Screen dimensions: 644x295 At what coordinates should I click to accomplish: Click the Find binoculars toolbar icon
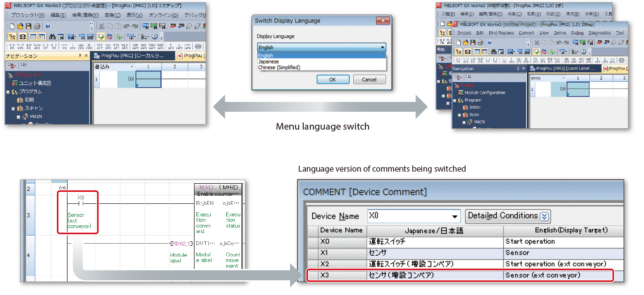pyautogui.click(x=52, y=37)
